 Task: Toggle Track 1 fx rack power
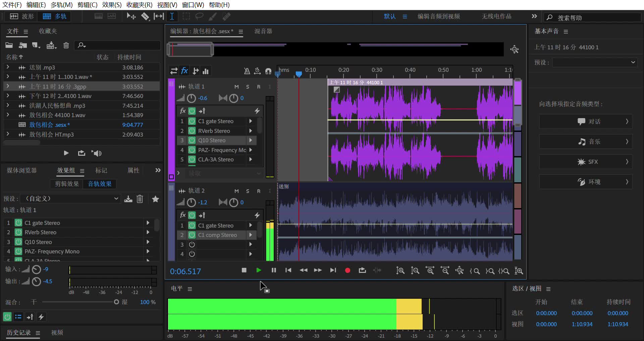pyautogui.click(x=192, y=111)
